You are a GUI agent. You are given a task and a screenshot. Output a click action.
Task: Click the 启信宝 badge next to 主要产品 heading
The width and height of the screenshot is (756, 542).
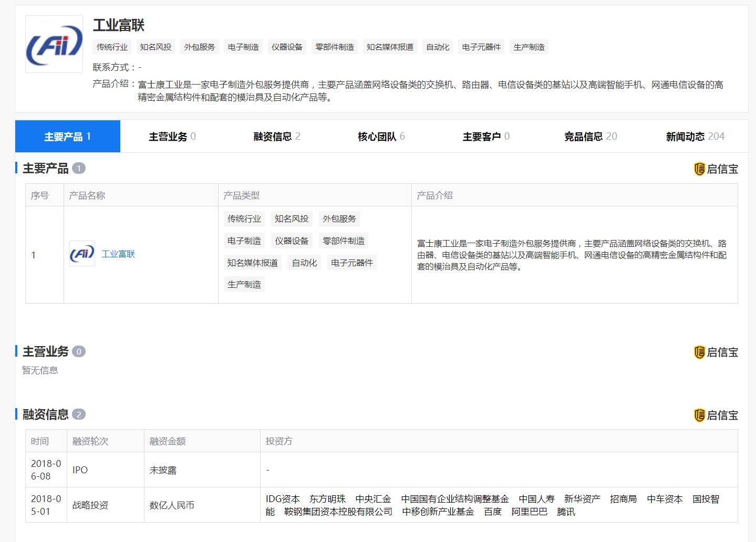[716, 169]
